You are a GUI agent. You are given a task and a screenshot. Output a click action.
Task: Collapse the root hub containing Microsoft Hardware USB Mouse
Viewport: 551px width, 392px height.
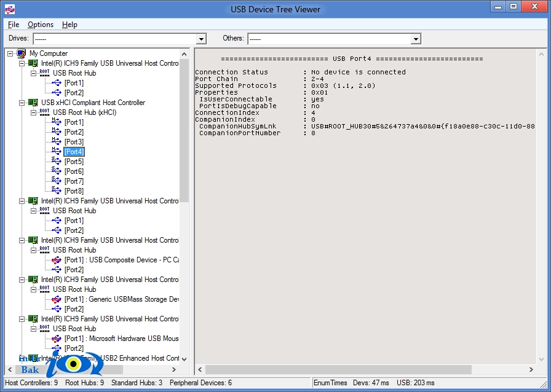click(33, 329)
